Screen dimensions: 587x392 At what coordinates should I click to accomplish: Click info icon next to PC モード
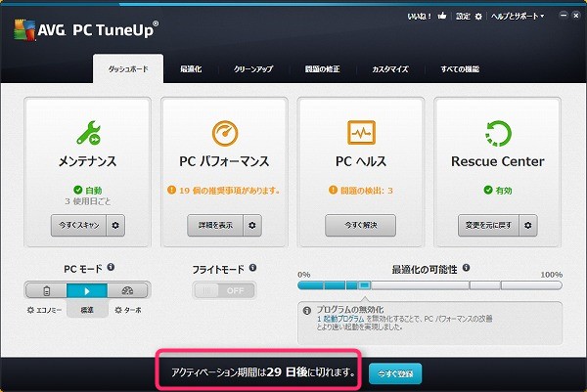click(x=111, y=267)
